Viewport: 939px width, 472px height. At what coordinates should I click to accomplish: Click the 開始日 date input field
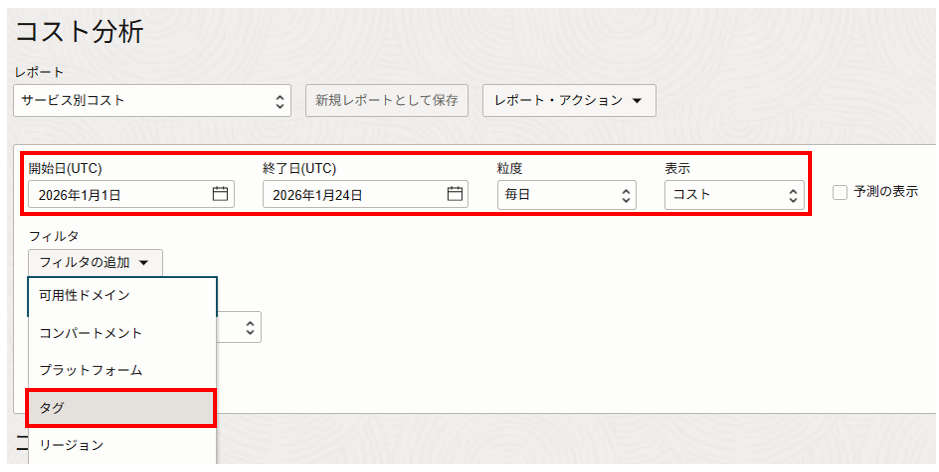(x=120, y=195)
